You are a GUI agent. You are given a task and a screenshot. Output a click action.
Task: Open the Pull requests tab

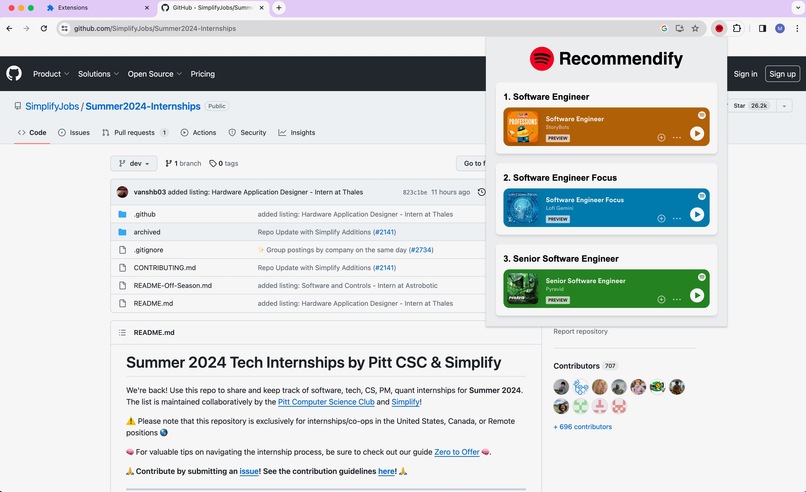point(135,133)
